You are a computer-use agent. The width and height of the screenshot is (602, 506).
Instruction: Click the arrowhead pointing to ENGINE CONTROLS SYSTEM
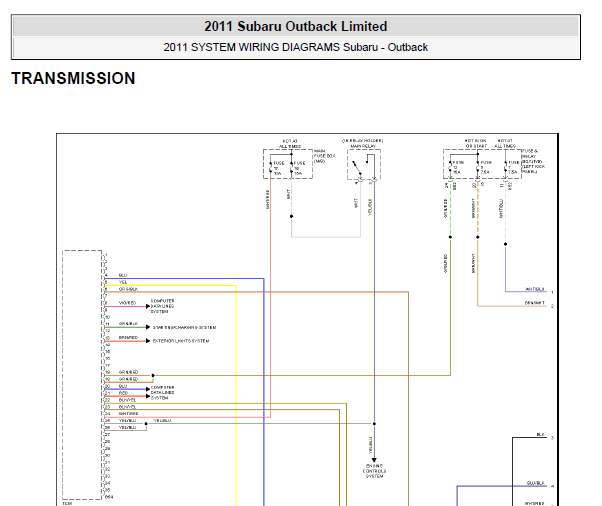click(x=374, y=460)
